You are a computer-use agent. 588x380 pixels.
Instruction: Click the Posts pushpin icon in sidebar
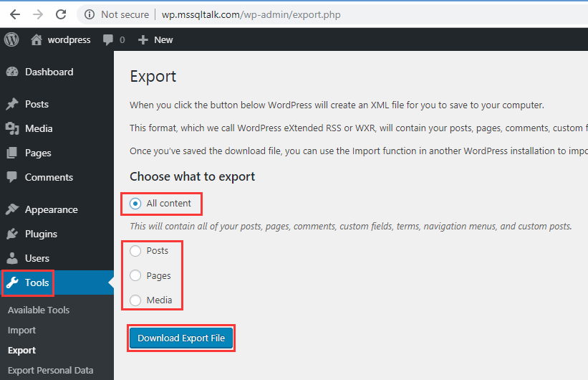12,104
